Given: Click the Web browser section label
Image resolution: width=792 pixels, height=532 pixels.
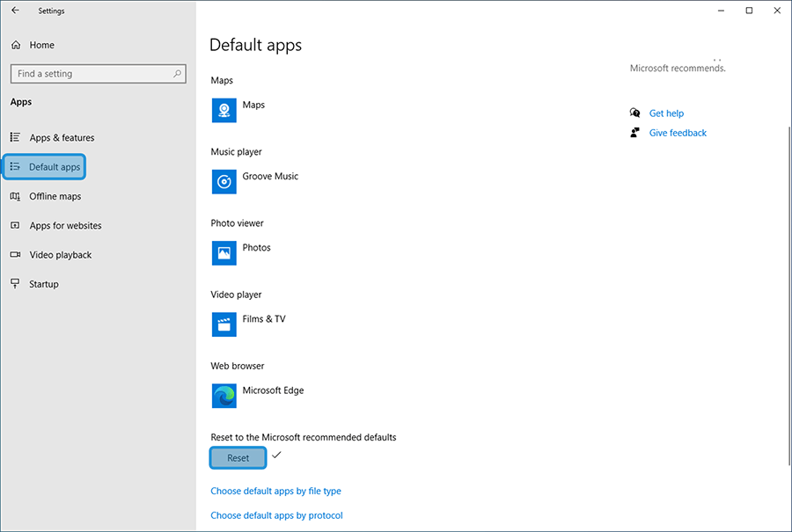Looking at the screenshot, I should pyautogui.click(x=238, y=366).
